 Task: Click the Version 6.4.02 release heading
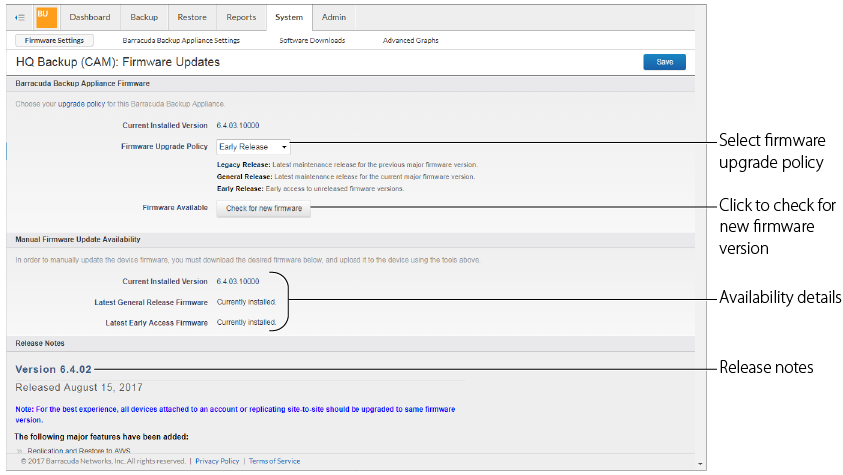53,370
